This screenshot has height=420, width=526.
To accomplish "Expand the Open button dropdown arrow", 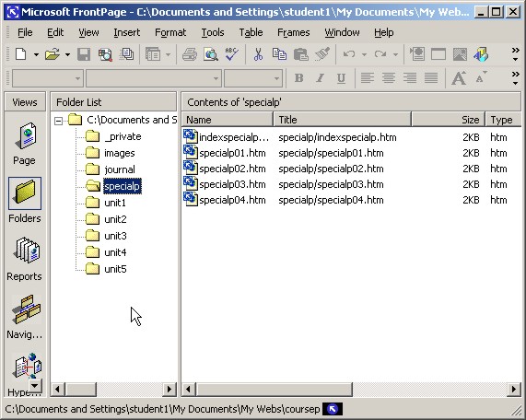I will (x=67, y=54).
